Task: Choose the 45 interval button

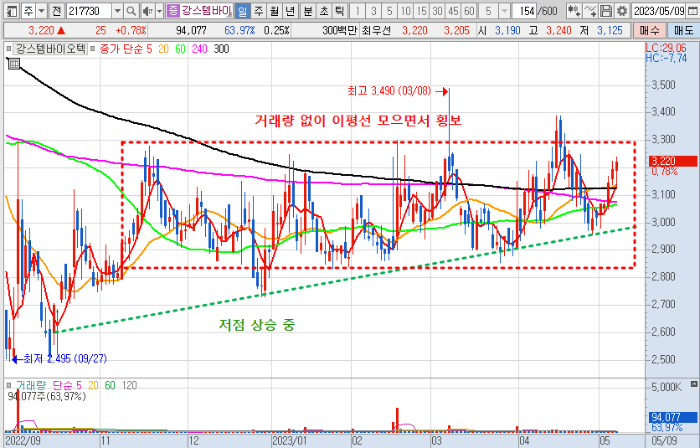Action: coord(453,11)
